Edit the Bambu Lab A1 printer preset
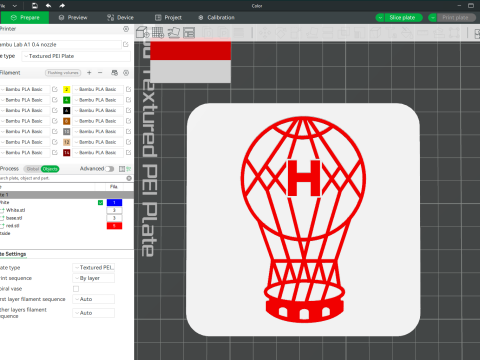The height and width of the screenshot is (360, 480). [x=126, y=44]
